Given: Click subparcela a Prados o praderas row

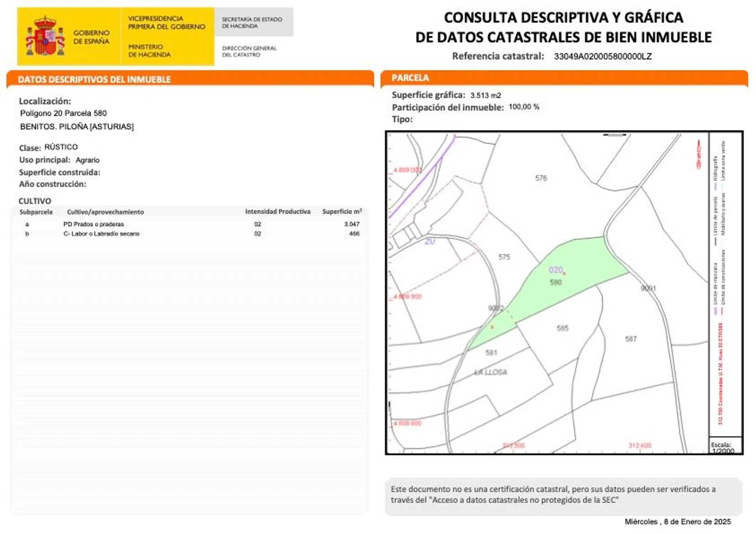Looking at the screenshot, I should point(94,224).
